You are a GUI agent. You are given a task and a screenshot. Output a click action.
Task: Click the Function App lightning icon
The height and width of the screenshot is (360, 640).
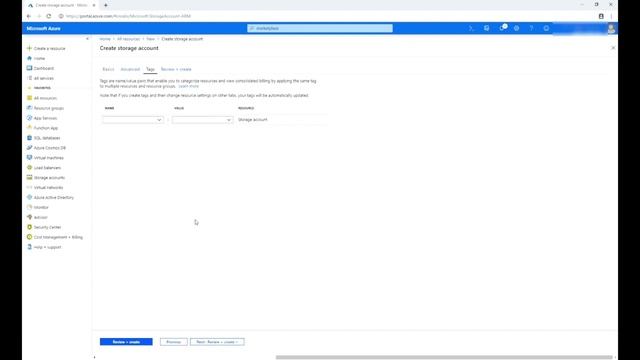tap(29, 128)
